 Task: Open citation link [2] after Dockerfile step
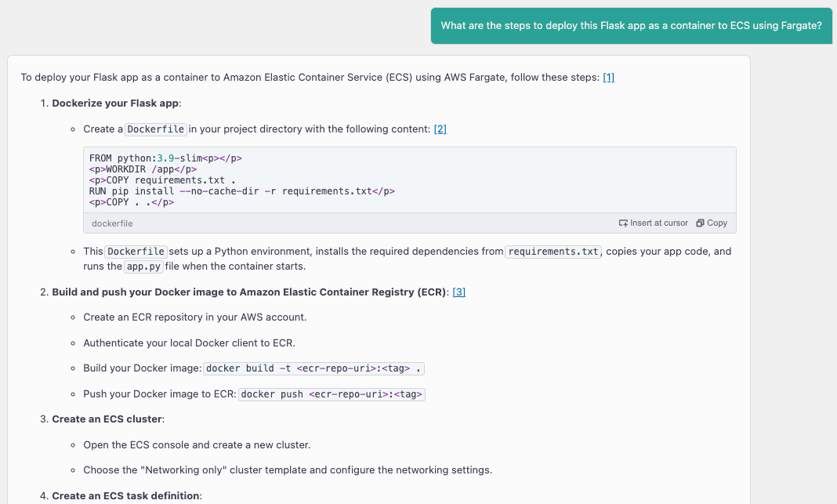click(x=440, y=129)
